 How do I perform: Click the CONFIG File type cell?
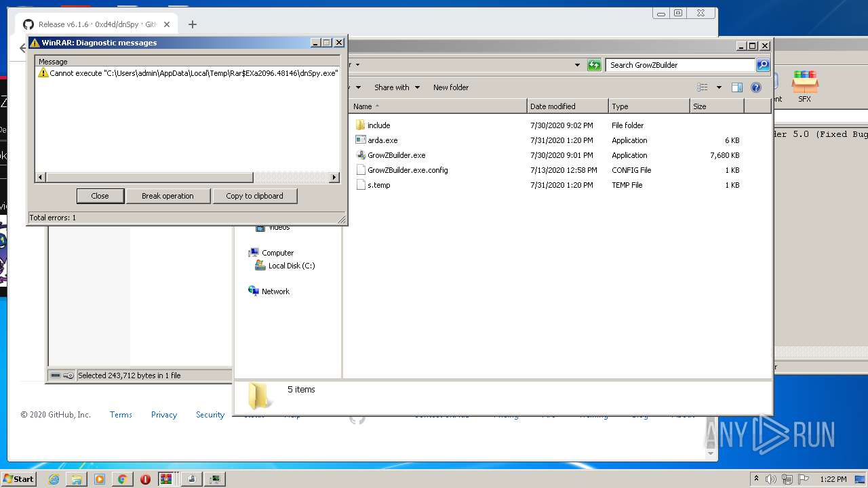pyautogui.click(x=631, y=170)
